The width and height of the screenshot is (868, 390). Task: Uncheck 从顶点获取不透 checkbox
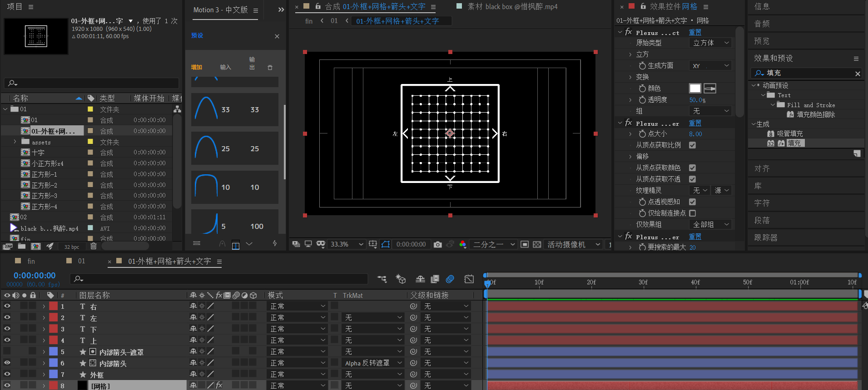coord(692,179)
